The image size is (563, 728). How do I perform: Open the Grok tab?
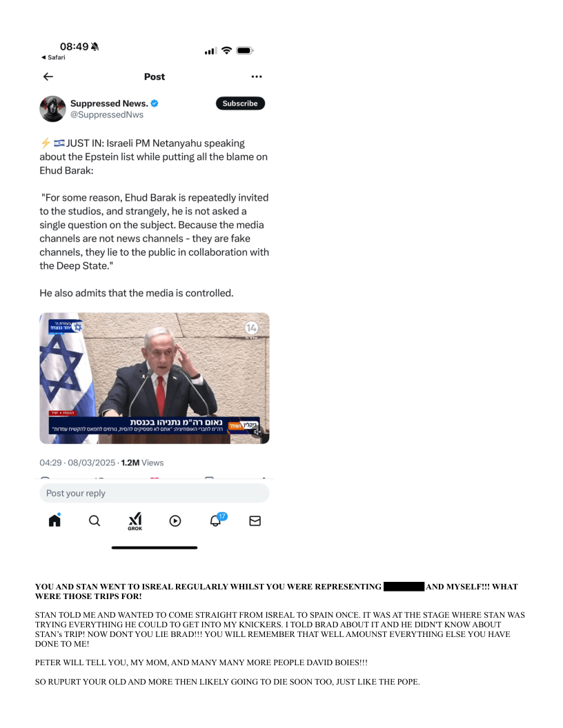click(x=135, y=521)
